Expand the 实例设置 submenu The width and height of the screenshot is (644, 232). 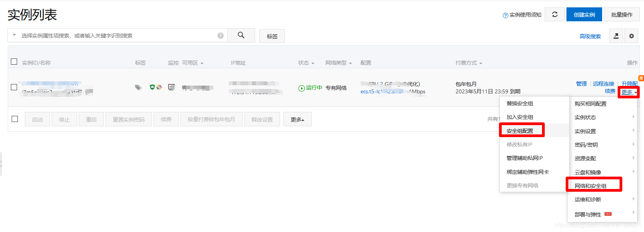[603, 131]
